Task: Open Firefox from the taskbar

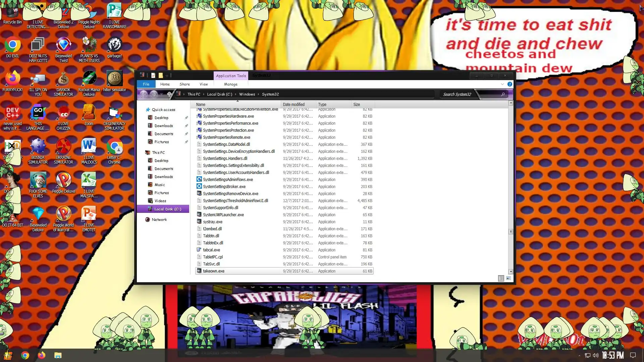Action: 42,355
